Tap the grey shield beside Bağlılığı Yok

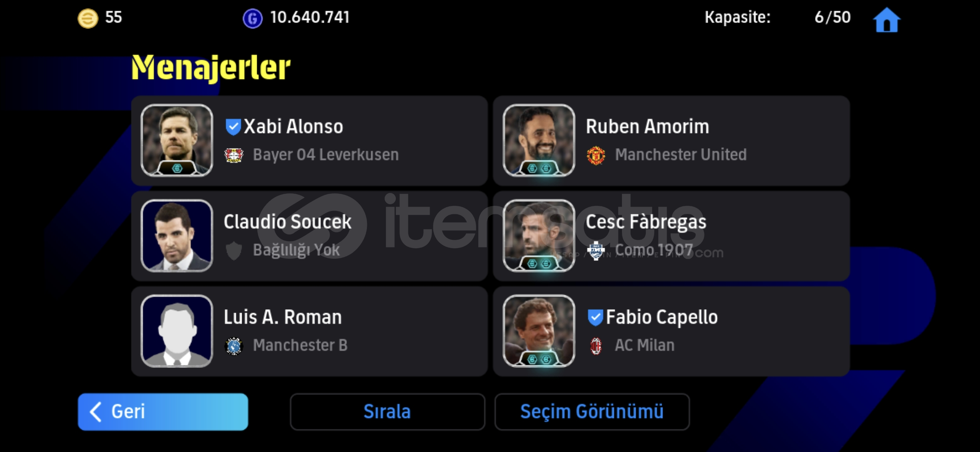(234, 251)
